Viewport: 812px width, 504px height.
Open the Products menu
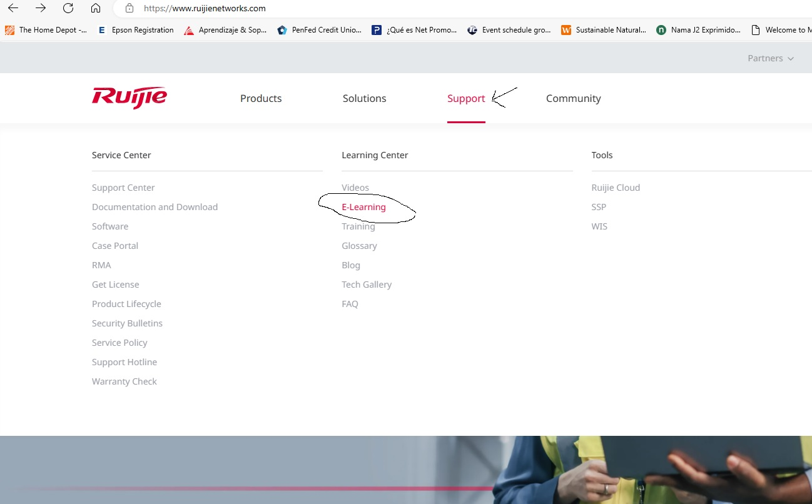(261, 98)
